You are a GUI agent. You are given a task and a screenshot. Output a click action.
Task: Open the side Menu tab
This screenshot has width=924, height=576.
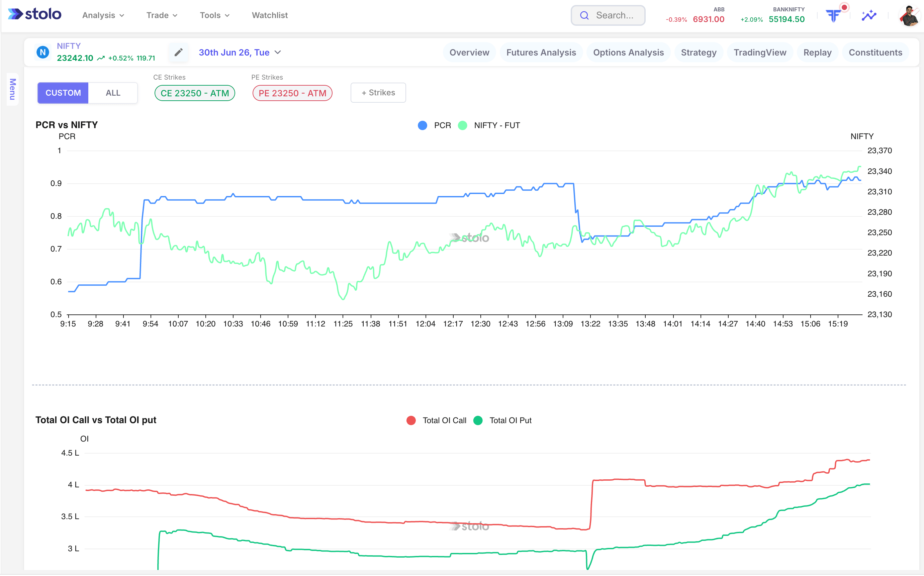point(12,89)
